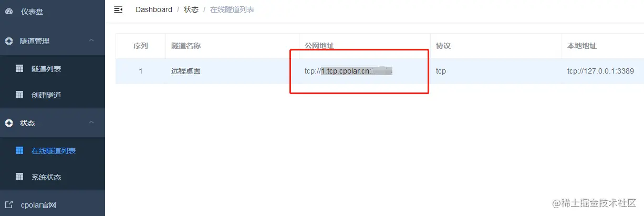The width and height of the screenshot is (644, 216).
Task: Click the 仪表盘 dashboard gauge icon
Action: pyautogui.click(x=9, y=11)
